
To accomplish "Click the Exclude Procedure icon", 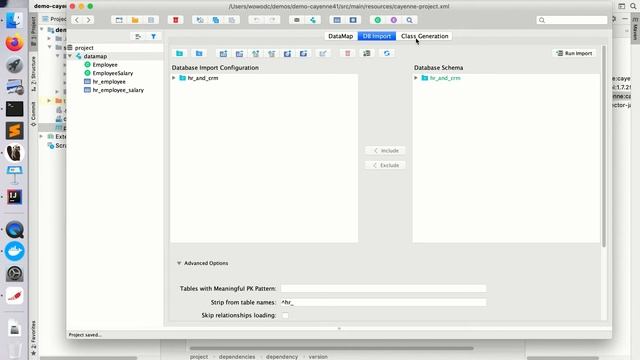I will [x=303, y=53].
